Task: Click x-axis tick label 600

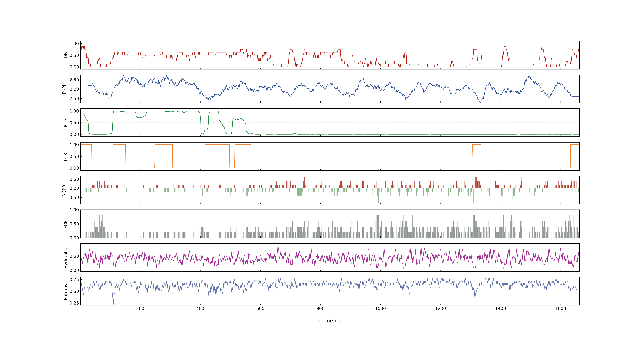Action: tap(260, 309)
